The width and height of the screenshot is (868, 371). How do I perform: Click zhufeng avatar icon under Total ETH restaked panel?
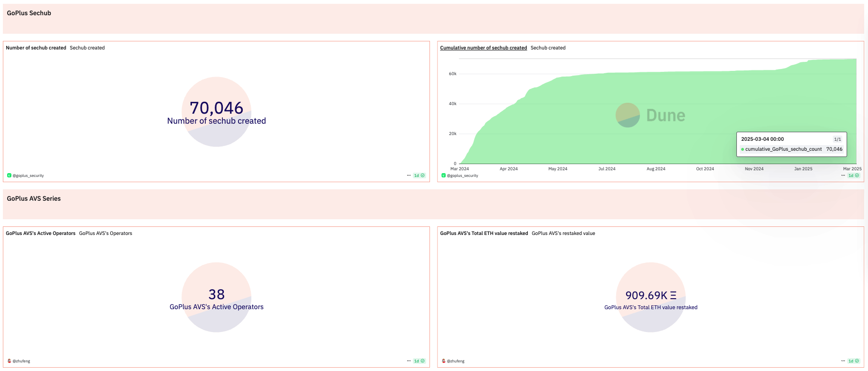444,361
